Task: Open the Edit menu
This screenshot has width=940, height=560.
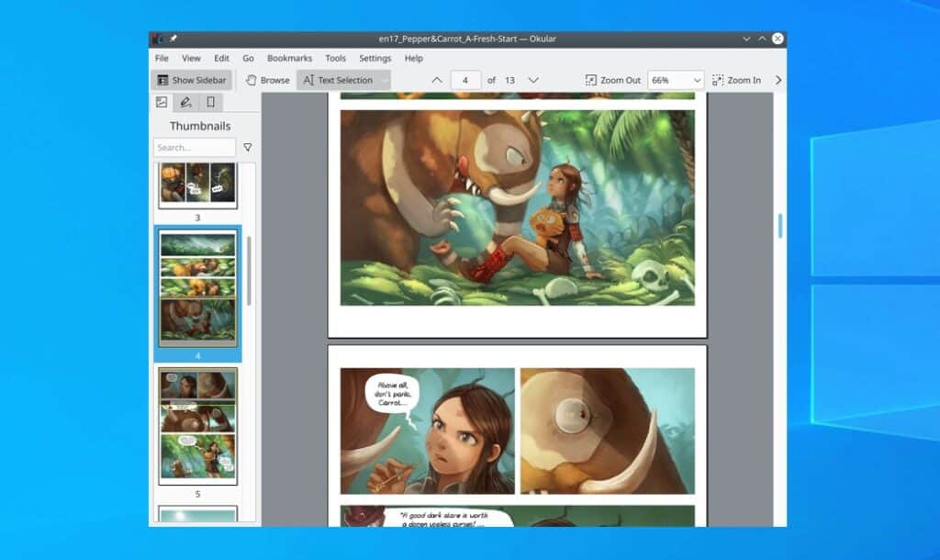Action: 221,58
